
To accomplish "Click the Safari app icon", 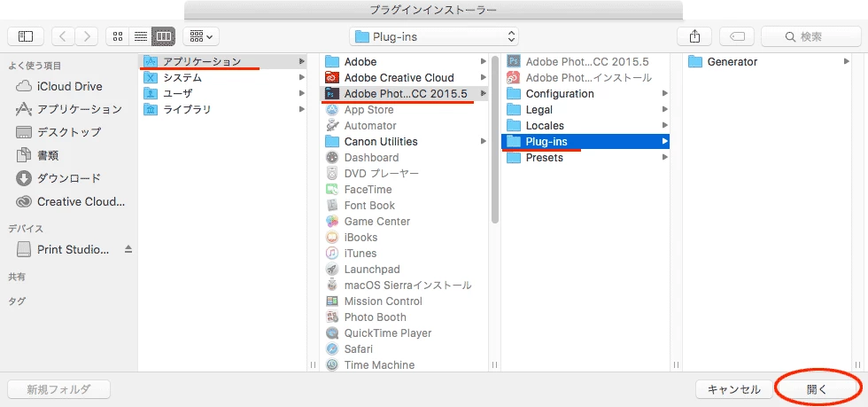I will [x=332, y=348].
